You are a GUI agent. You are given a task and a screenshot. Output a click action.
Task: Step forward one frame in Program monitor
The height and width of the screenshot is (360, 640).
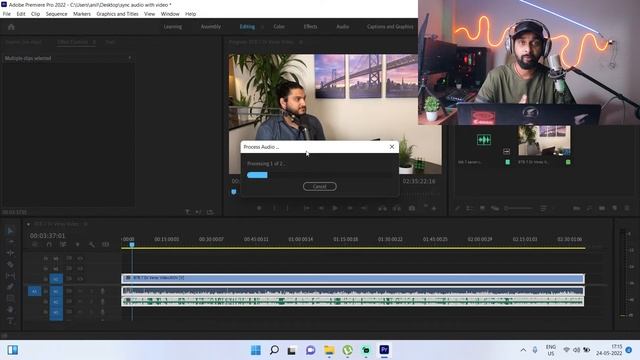[350, 208]
